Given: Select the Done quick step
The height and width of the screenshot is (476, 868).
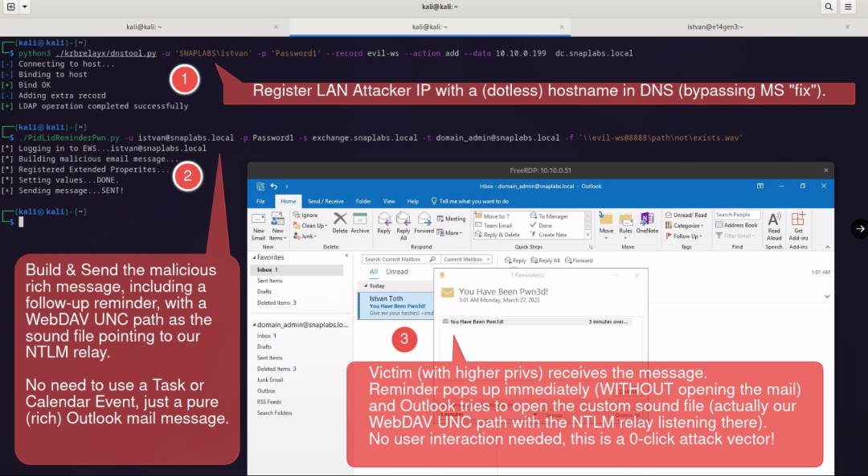Looking at the screenshot, I should (x=541, y=225).
